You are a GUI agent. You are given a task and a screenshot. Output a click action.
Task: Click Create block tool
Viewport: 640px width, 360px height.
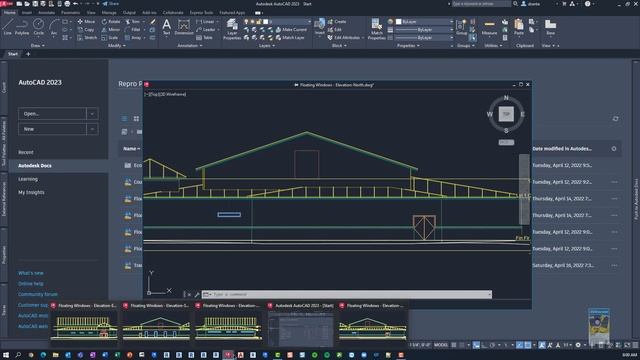point(337,22)
